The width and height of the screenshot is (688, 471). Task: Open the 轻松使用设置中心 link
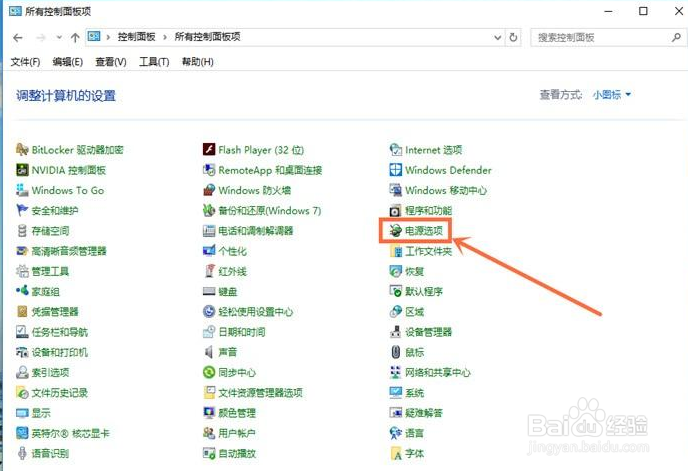255,312
